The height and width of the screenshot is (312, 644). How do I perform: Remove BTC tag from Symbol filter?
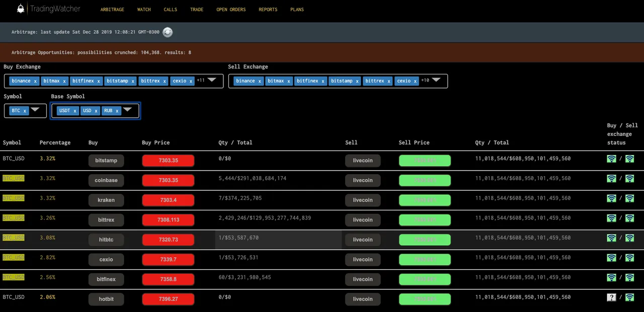[x=25, y=111]
